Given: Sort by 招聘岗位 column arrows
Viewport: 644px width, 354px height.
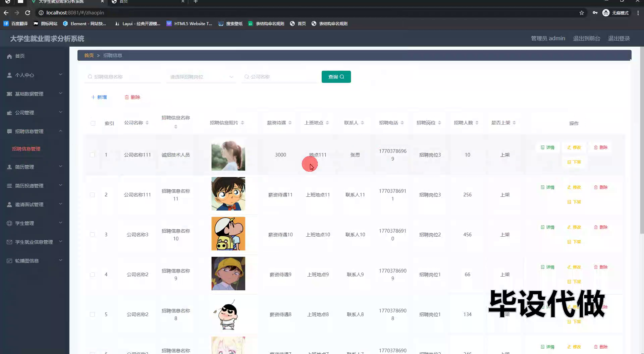Looking at the screenshot, I should [x=439, y=123].
